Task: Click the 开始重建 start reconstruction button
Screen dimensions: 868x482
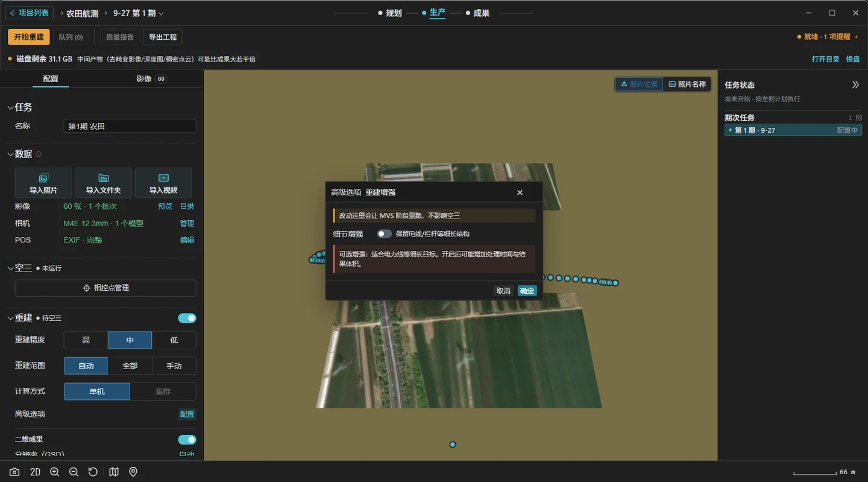Action: point(29,37)
